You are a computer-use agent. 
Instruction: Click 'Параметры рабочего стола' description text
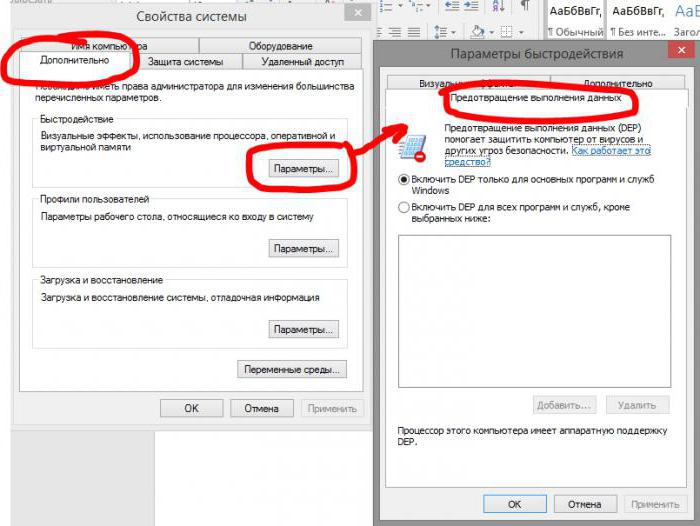tap(177, 217)
